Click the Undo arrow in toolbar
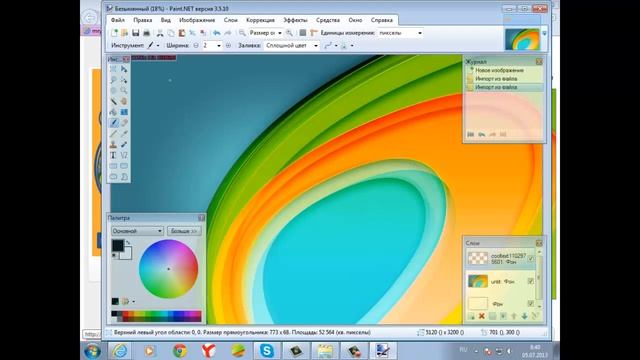The width and height of the screenshot is (640, 360). pyautogui.click(x=217, y=33)
